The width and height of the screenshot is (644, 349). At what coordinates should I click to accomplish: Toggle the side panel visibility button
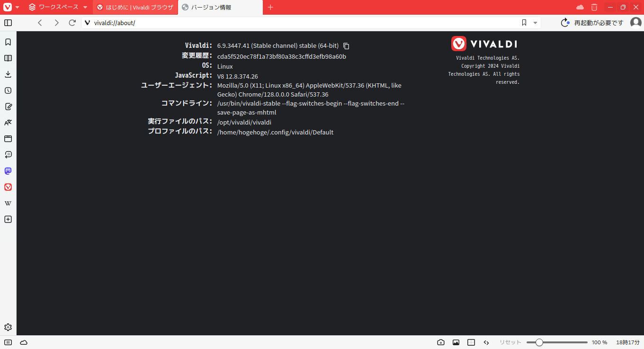point(8,23)
